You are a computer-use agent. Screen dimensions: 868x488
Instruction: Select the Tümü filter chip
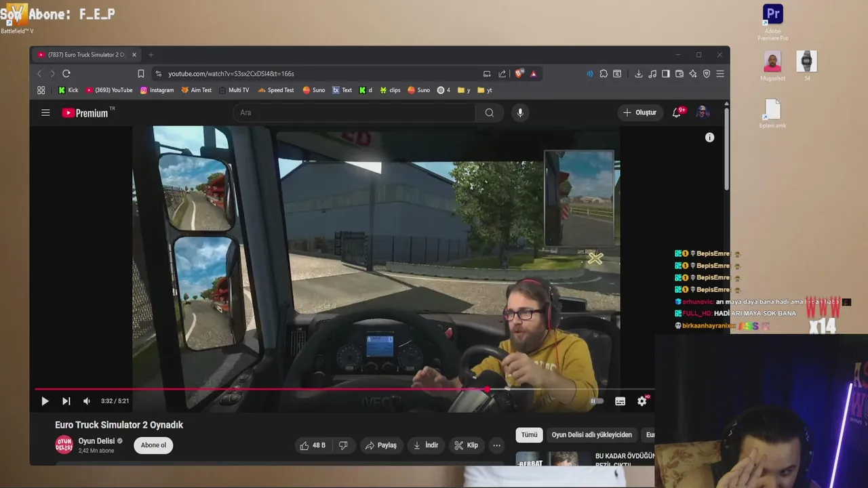click(529, 435)
